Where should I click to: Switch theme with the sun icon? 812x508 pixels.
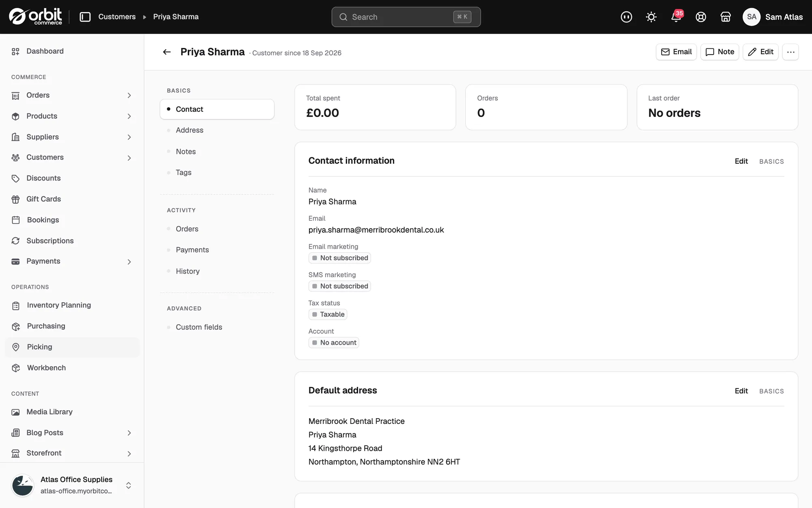pyautogui.click(x=651, y=17)
